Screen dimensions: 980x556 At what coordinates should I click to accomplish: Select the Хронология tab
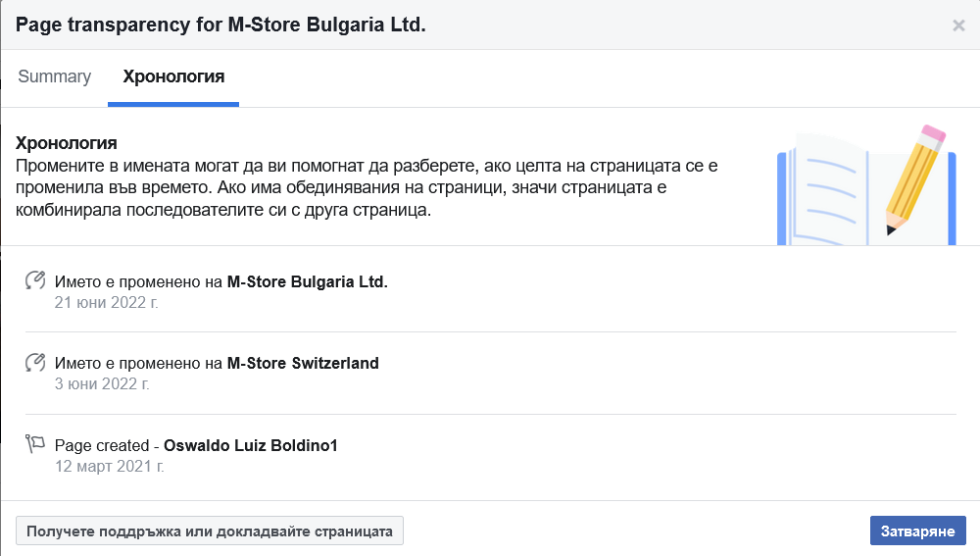pos(173,76)
